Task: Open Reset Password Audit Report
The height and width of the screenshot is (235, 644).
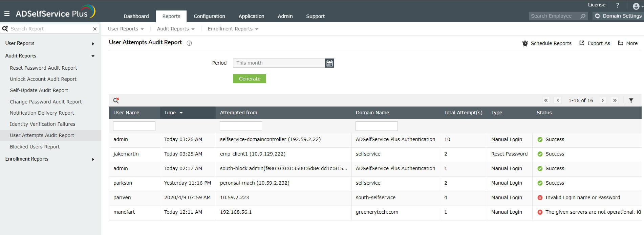Action: click(x=43, y=68)
